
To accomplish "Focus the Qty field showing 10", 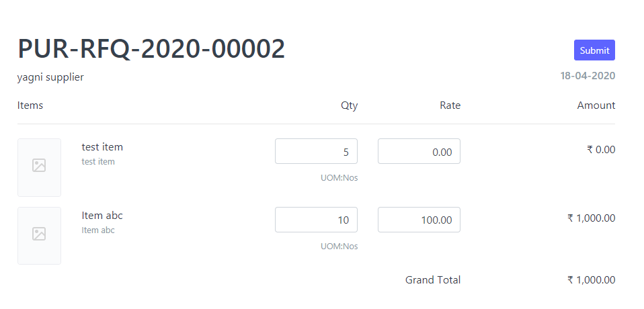I will (x=316, y=220).
